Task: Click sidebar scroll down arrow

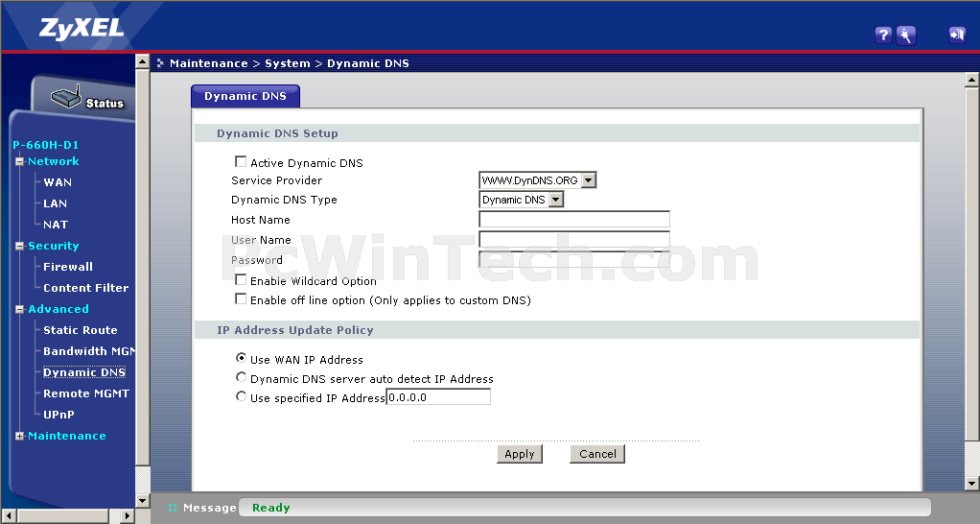Action: click(x=143, y=500)
